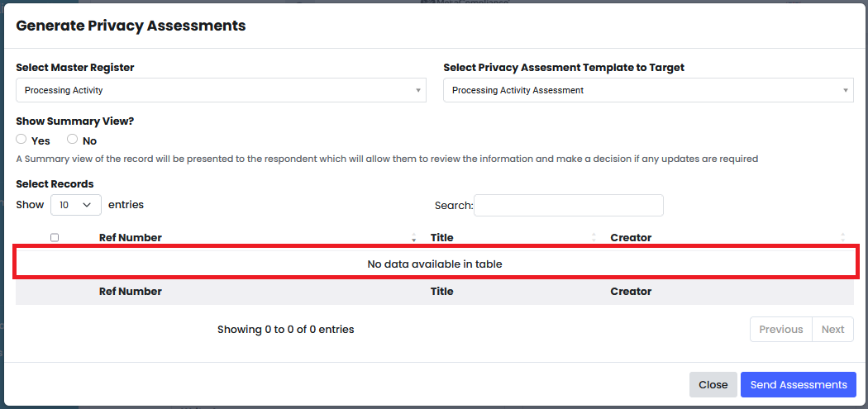The height and width of the screenshot is (409, 868).
Task: Click the Title column header label
Action: click(x=441, y=237)
